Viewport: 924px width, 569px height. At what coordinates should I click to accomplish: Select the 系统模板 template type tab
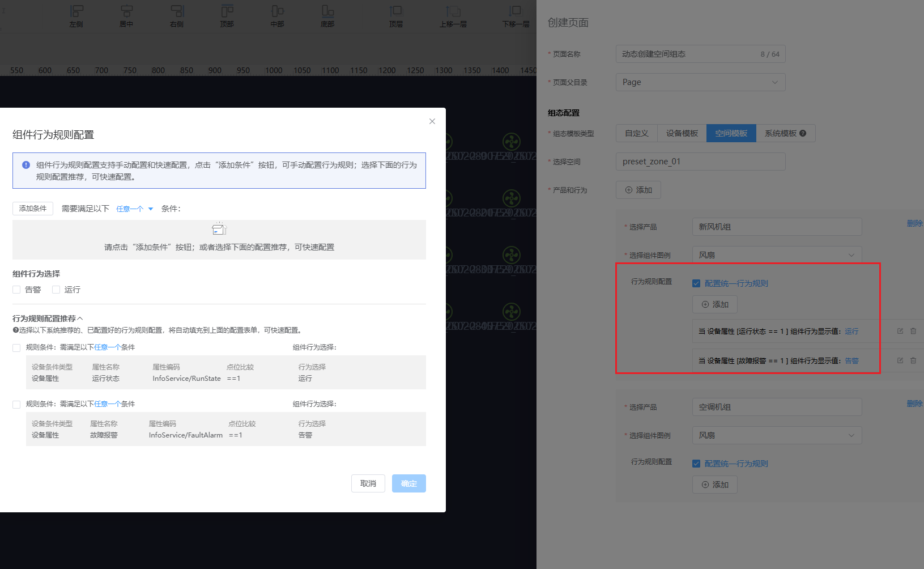click(x=786, y=133)
